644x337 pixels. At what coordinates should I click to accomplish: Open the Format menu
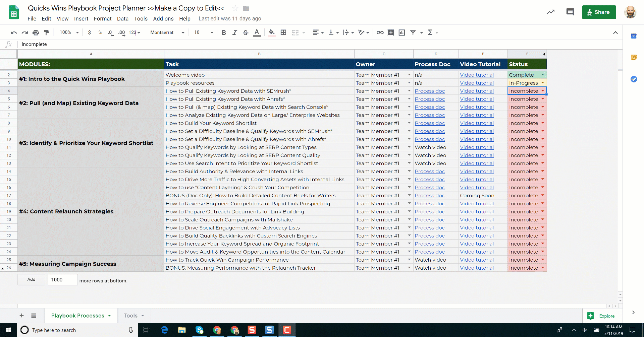[102, 19]
